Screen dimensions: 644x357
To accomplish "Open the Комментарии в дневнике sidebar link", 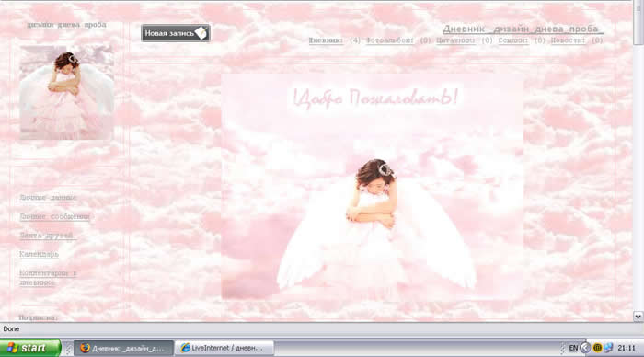I will click(x=48, y=278).
